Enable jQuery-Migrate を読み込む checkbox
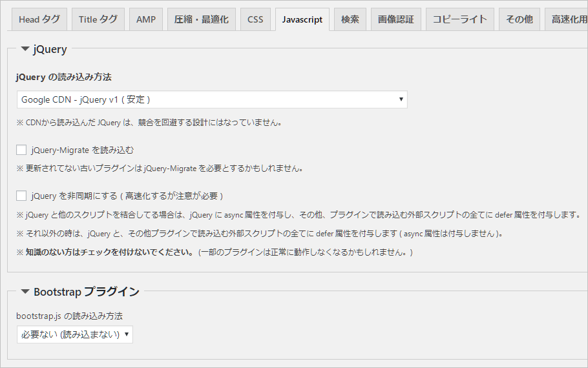Image resolution: width=588 pixels, height=368 pixels. (21, 150)
